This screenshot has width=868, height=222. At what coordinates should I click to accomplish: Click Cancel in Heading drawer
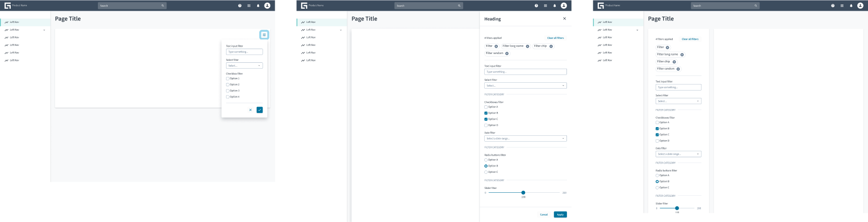click(x=544, y=215)
